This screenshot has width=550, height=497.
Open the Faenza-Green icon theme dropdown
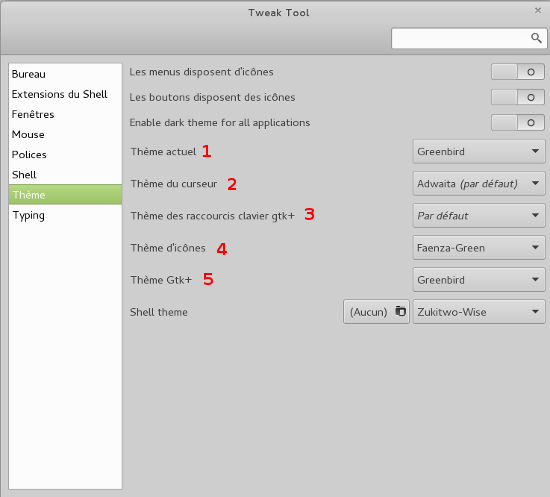point(479,248)
